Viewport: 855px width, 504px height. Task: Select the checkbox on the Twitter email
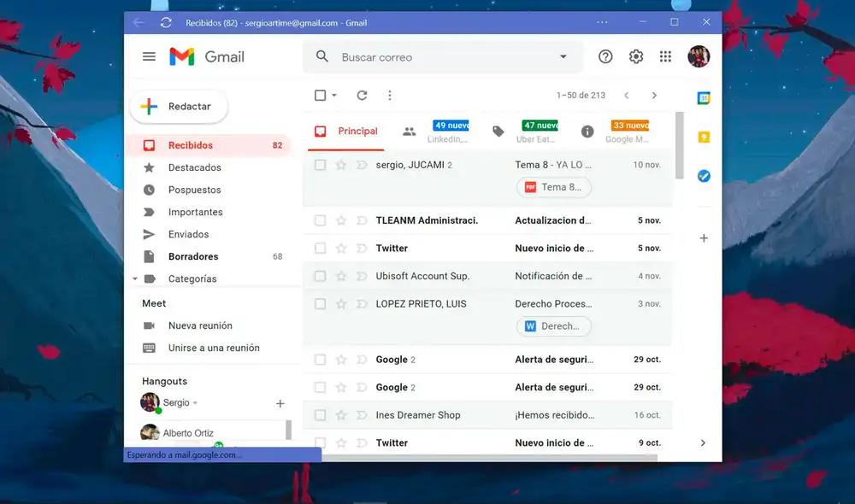pos(321,248)
